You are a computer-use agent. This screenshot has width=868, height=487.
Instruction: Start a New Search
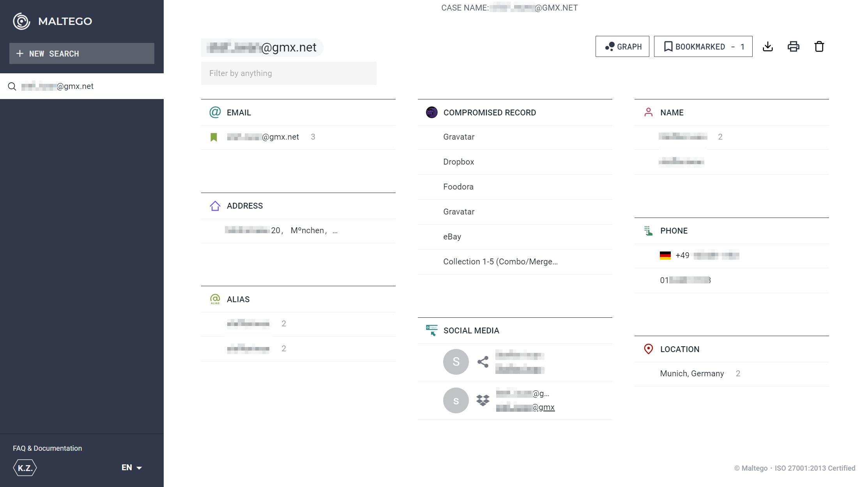pyautogui.click(x=82, y=53)
